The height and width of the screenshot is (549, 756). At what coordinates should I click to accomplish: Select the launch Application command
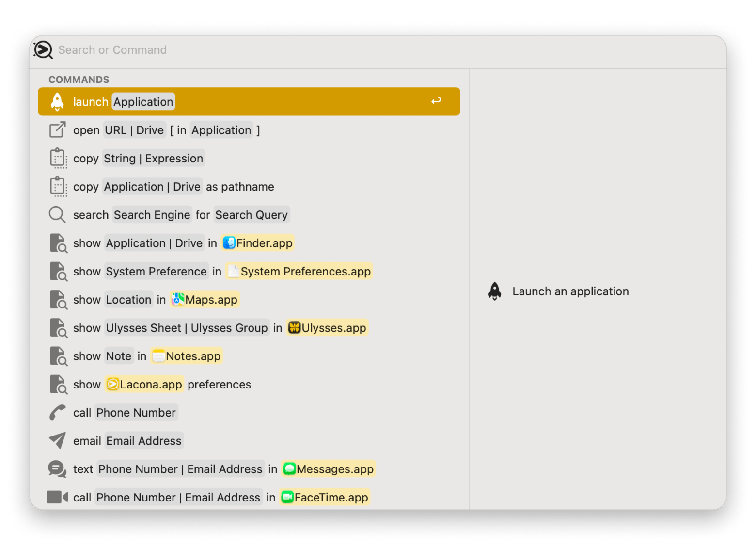[x=249, y=102]
